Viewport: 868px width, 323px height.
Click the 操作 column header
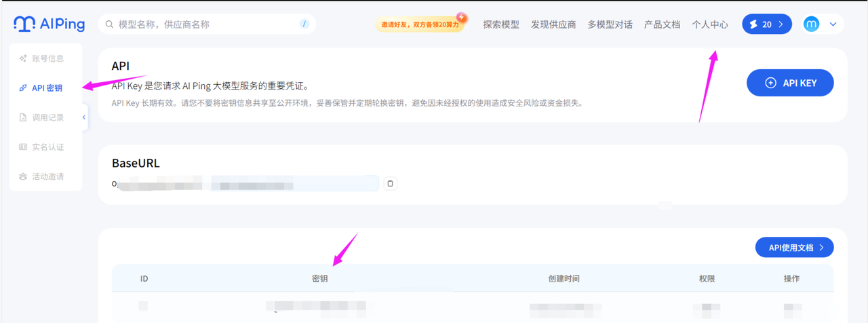coord(791,279)
